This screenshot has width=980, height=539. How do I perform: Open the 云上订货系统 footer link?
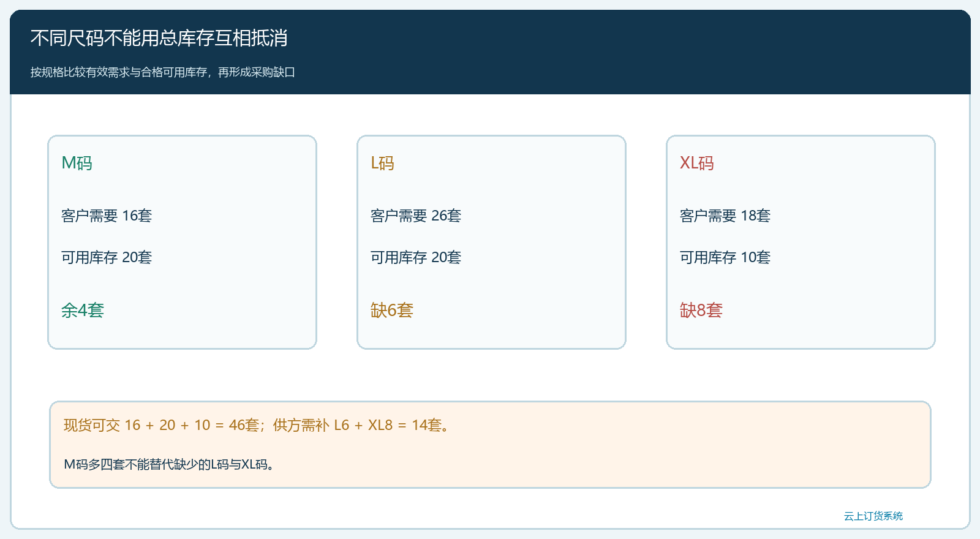pos(873,516)
